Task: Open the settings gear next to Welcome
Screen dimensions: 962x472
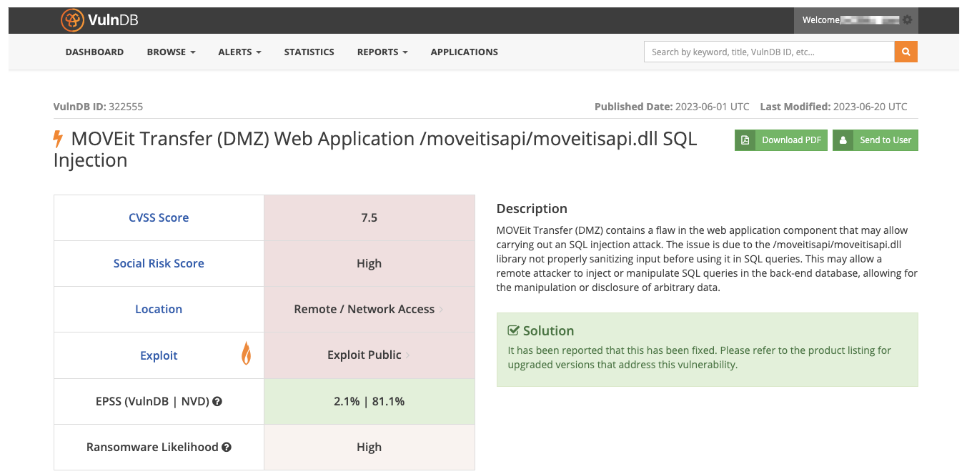Action: coord(907,20)
